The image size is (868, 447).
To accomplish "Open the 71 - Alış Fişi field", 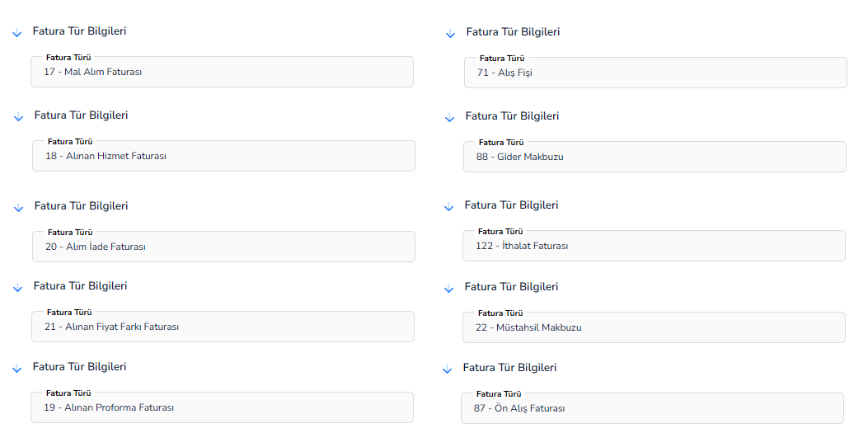I will 655,73.
